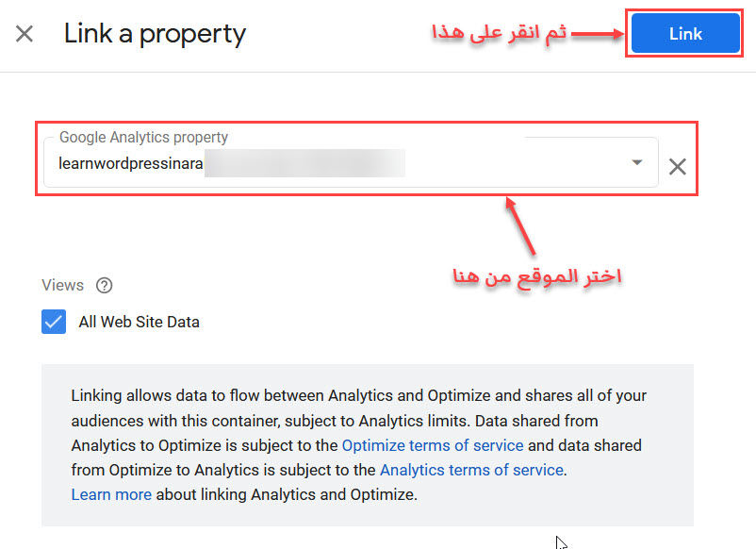
Task: Click the blue Link button
Action: click(685, 33)
